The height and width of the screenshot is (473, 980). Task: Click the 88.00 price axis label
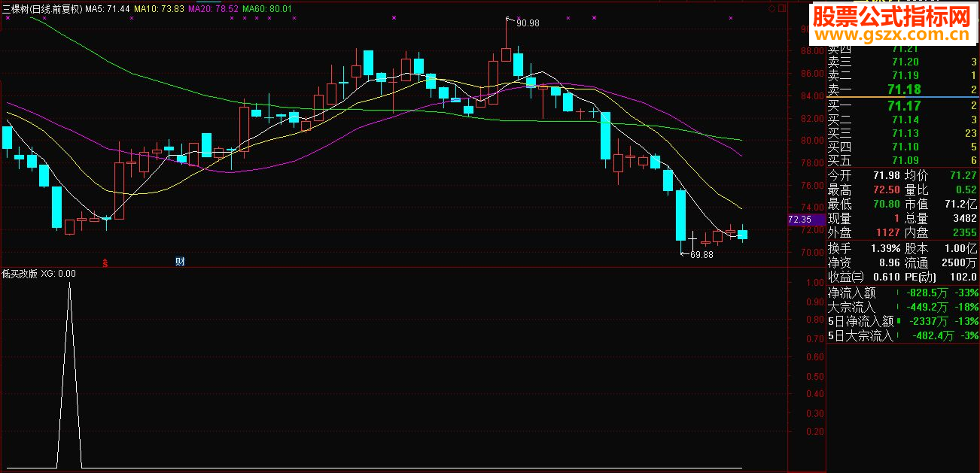[x=811, y=52]
